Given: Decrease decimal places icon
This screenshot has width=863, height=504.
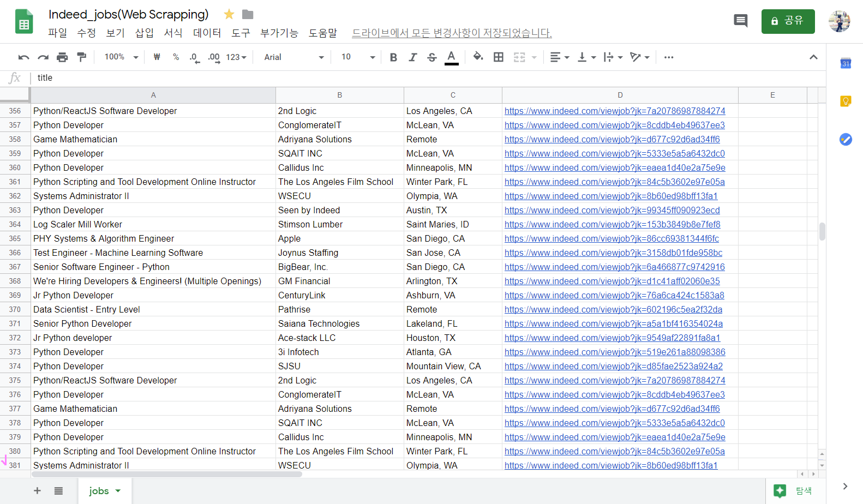Looking at the screenshot, I should (194, 57).
